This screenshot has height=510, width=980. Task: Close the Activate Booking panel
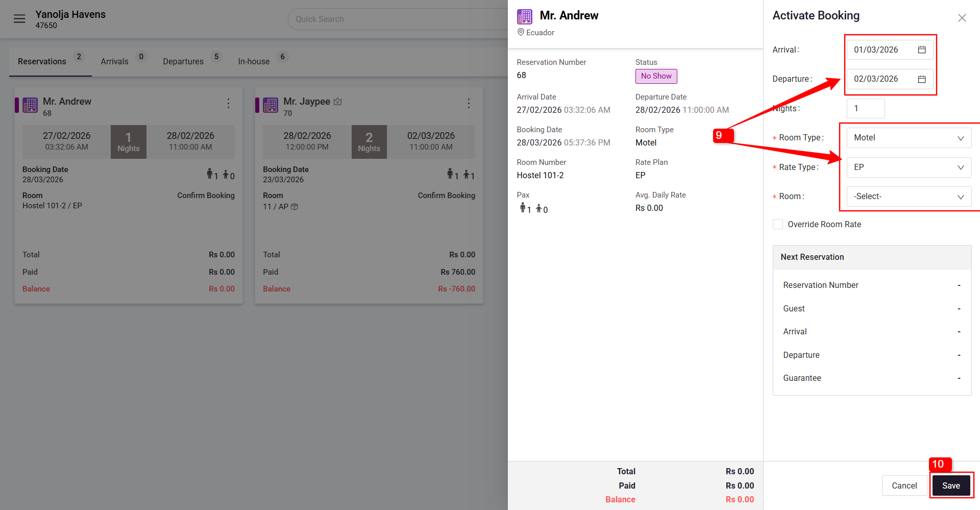coord(962,18)
